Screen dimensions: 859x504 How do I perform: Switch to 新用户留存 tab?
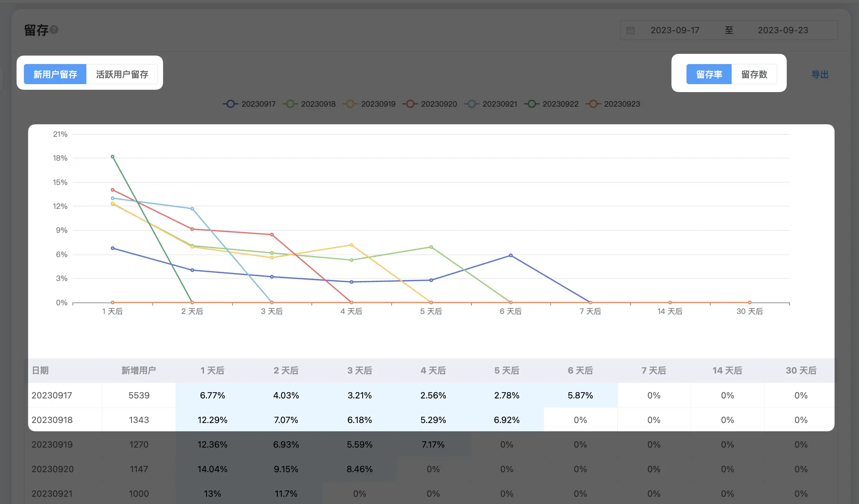[55, 74]
